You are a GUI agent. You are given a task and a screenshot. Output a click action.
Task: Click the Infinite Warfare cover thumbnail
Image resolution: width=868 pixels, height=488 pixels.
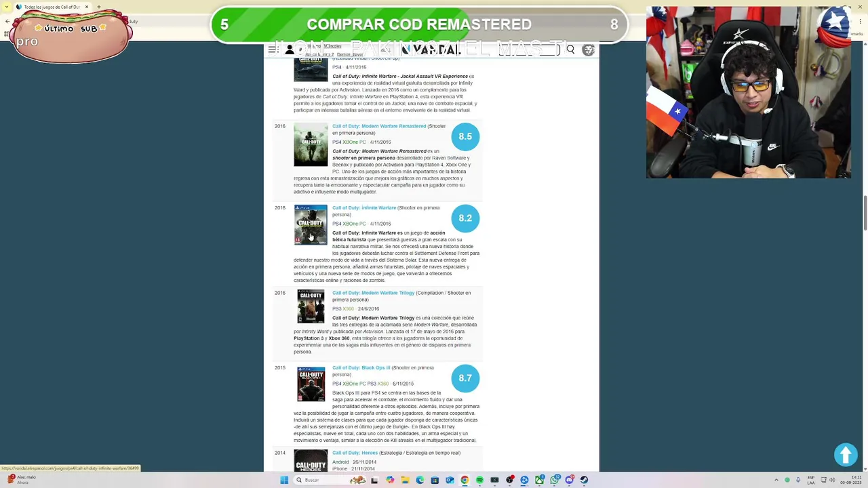click(311, 225)
